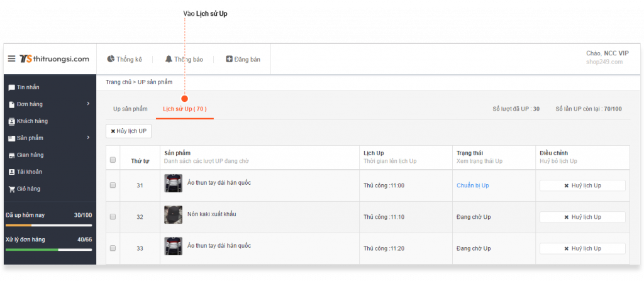
Task: Open the hamburger menu icon
Action: [11, 58]
